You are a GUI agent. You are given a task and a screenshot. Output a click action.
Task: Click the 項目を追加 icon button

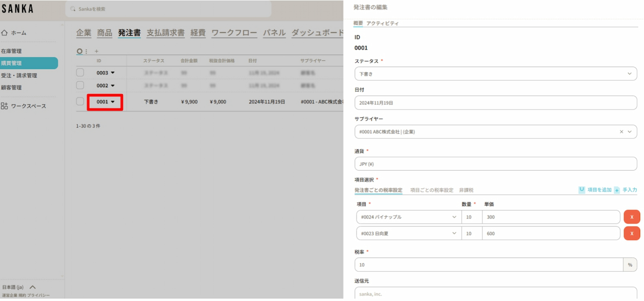(x=582, y=190)
